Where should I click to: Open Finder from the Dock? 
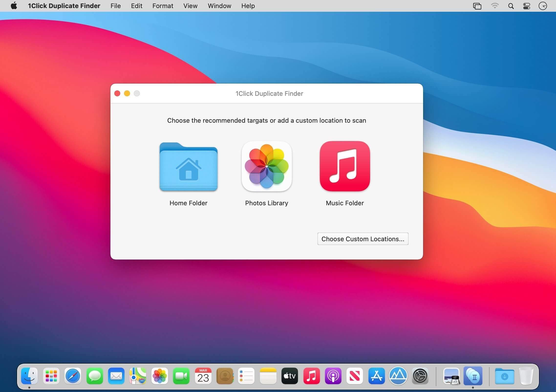pyautogui.click(x=29, y=376)
